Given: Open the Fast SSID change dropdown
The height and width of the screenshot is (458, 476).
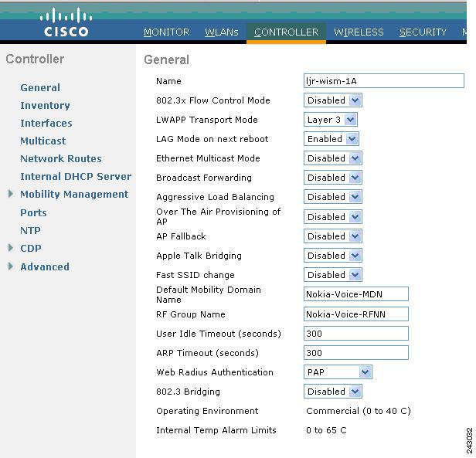Looking at the screenshot, I should 333,275.
